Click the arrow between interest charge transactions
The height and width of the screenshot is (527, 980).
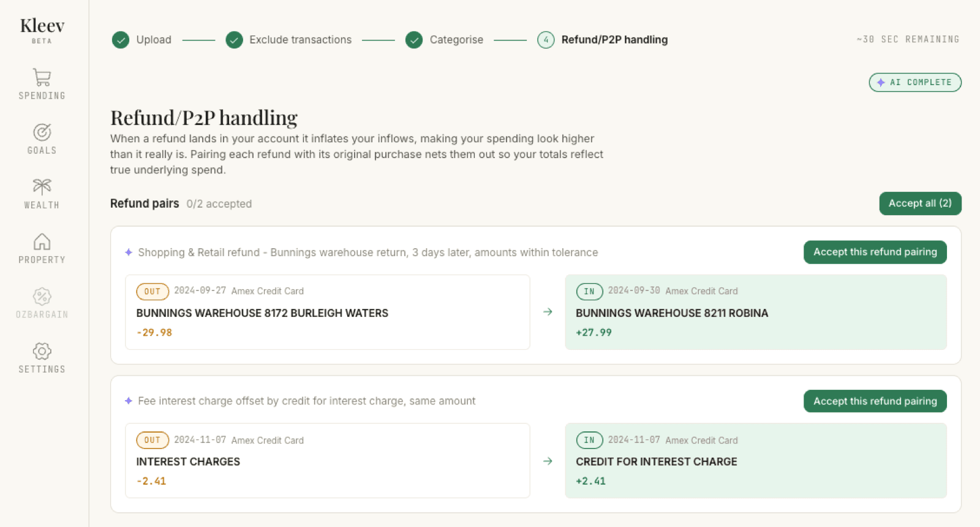coord(548,461)
